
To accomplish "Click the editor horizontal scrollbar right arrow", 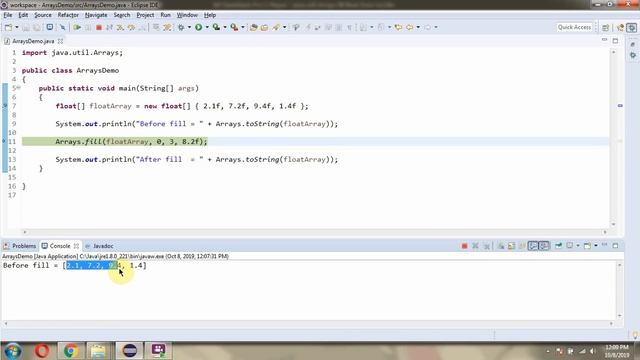I will coord(605,232).
